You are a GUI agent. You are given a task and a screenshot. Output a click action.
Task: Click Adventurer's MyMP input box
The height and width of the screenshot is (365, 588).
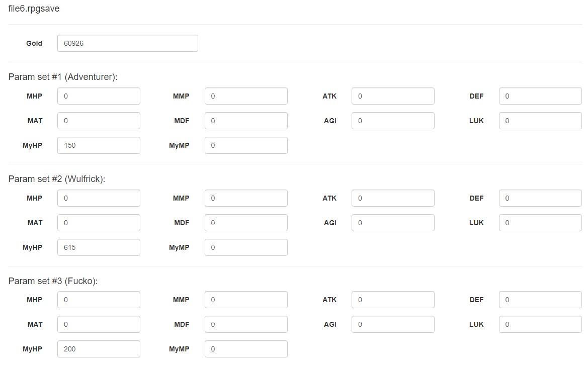(x=246, y=145)
